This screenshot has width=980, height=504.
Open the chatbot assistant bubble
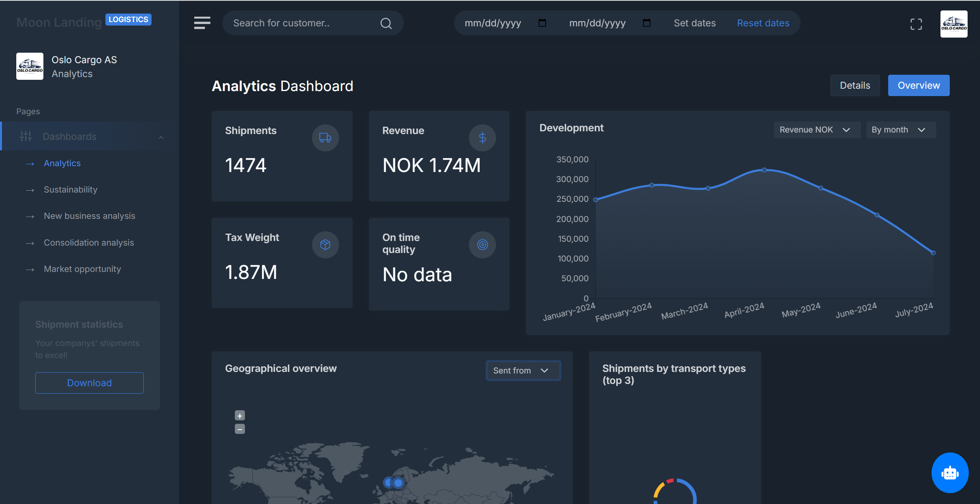950,473
